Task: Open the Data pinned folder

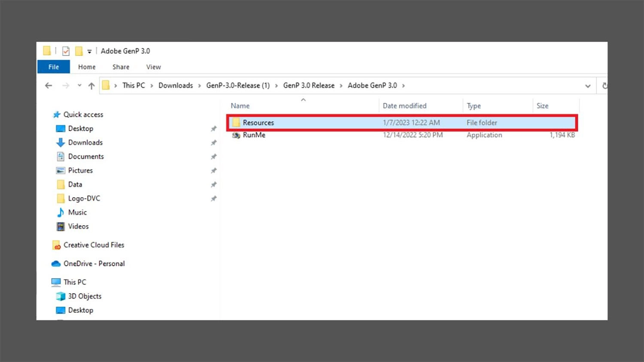Action: click(75, 184)
